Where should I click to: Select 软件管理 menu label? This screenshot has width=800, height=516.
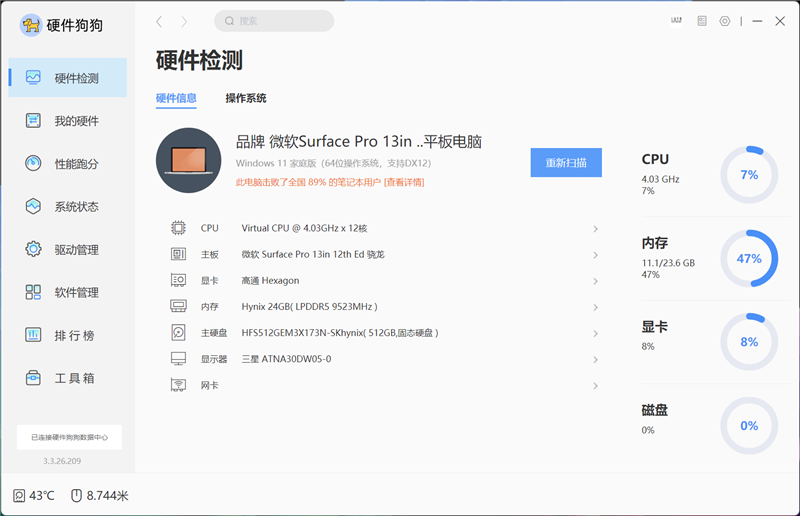pyautogui.click(x=77, y=292)
